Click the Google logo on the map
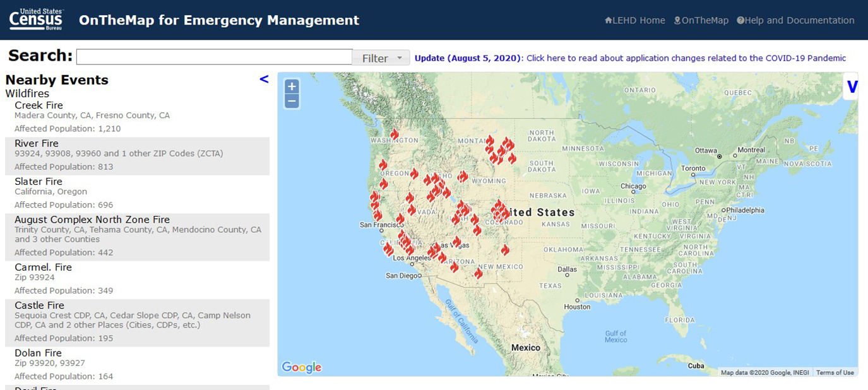Screen dimensions: 868x390 coord(301,367)
